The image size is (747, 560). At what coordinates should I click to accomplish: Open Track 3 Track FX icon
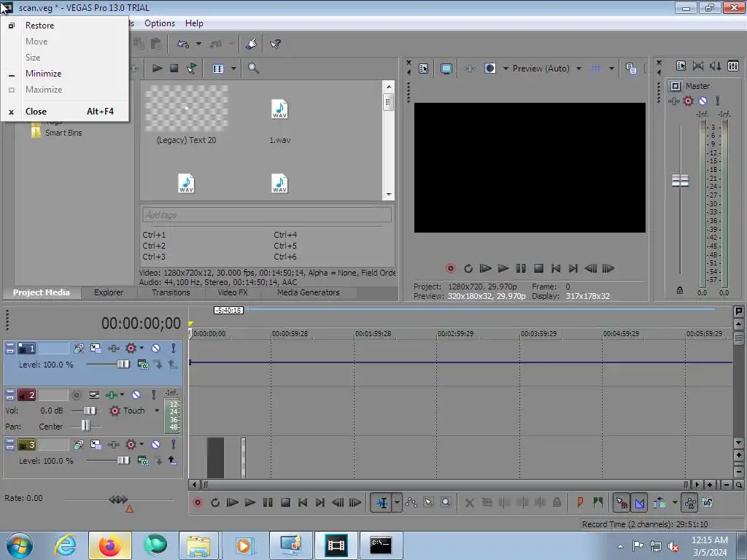click(x=114, y=445)
